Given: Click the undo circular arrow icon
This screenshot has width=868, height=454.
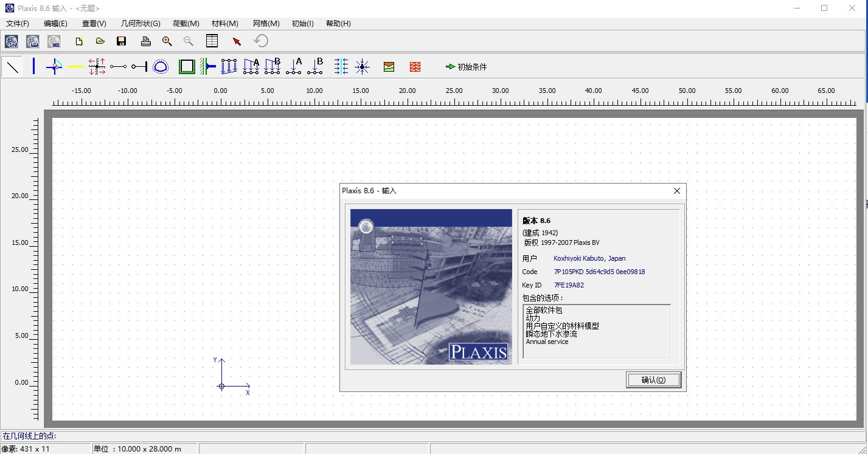Looking at the screenshot, I should pyautogui.click(x=261, y=41).
